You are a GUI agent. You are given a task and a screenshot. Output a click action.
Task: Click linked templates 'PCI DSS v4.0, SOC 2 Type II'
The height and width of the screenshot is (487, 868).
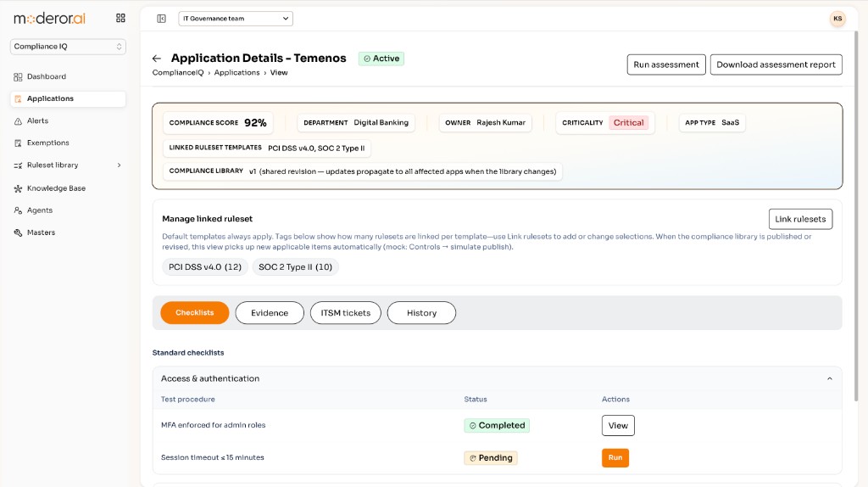(x=316, y=148)
